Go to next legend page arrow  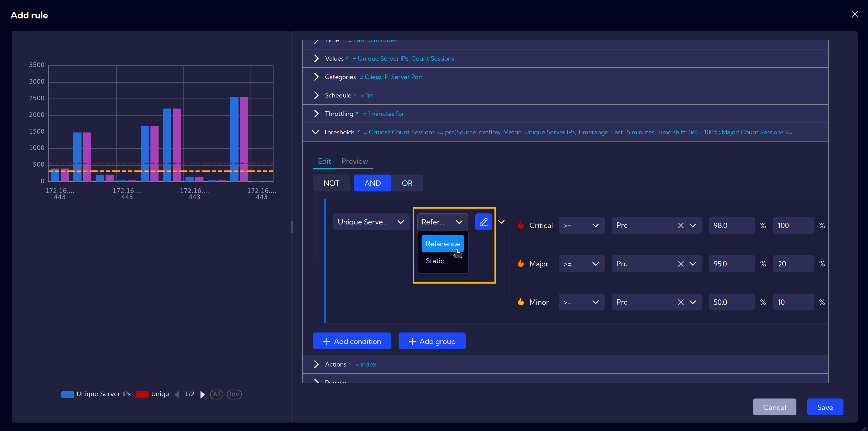202,394
